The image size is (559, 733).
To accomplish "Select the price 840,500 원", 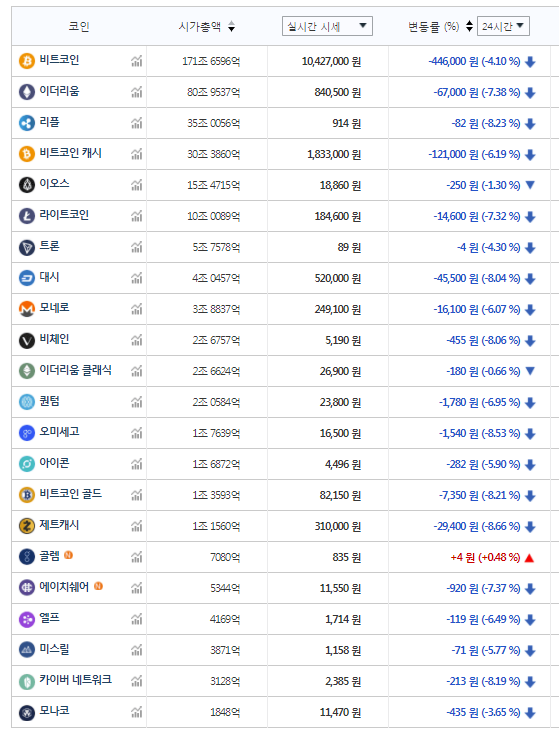I will pos(337,93).
